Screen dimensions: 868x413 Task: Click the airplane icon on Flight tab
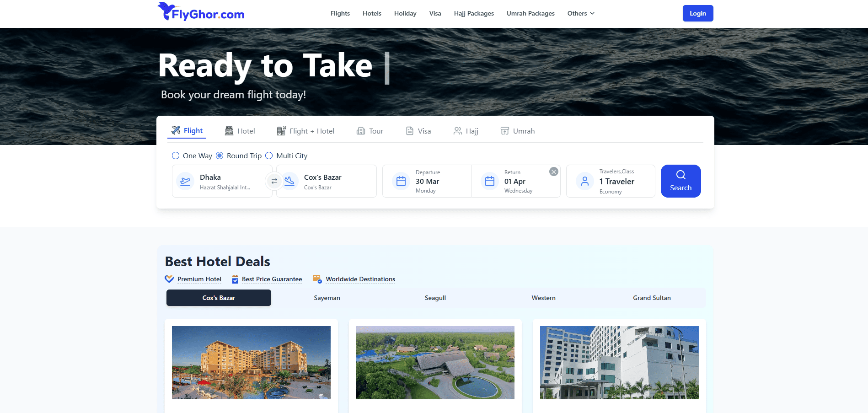point(176,130)
